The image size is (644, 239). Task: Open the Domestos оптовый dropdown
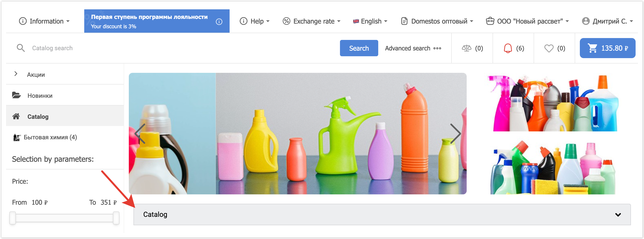click(437, 21)
